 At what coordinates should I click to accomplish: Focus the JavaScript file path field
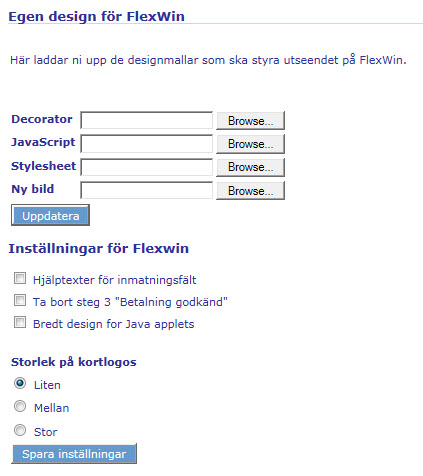[146, 144]
